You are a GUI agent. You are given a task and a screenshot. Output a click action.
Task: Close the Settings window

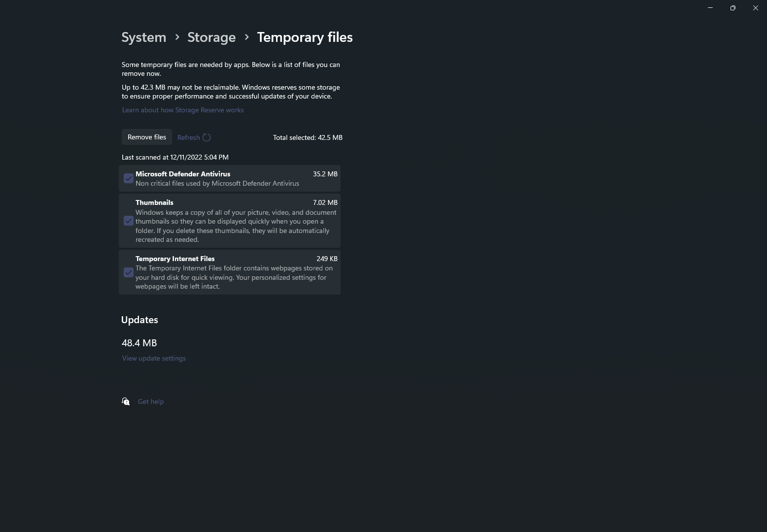[x=756, y=8]
